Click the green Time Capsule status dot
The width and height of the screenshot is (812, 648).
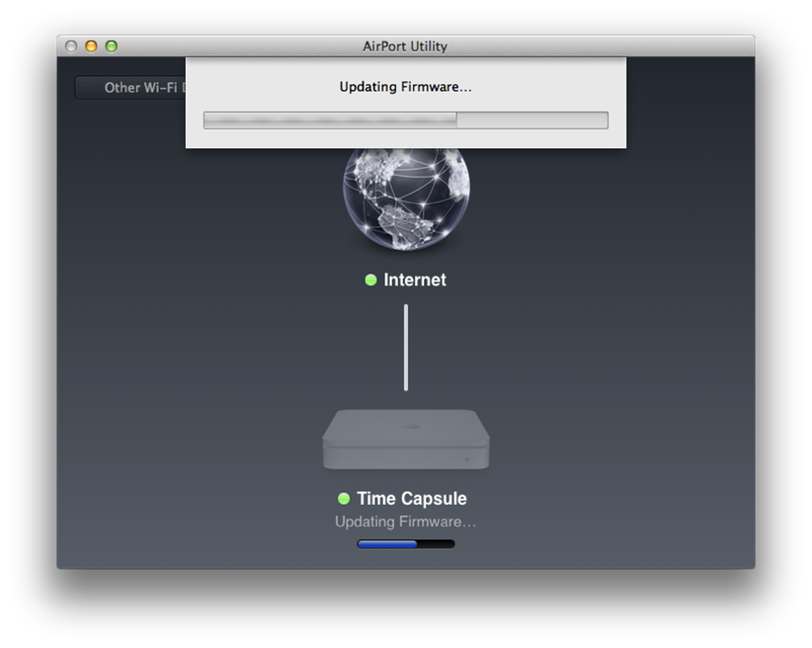click(x=344, y=499)
